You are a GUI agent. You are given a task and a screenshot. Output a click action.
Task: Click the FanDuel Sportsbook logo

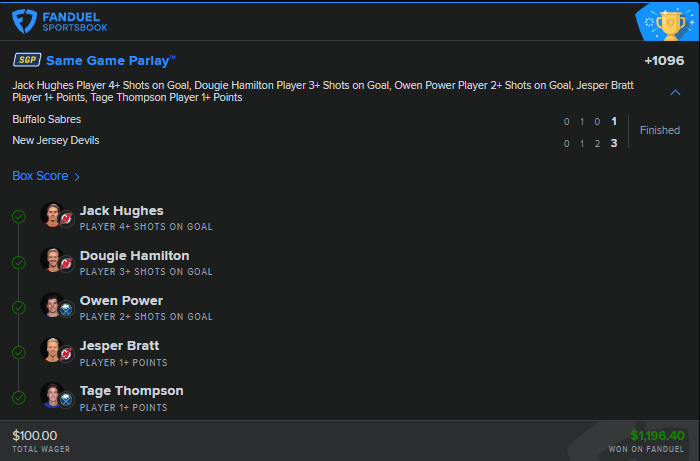pyautogui.click(x=60, y=21)
